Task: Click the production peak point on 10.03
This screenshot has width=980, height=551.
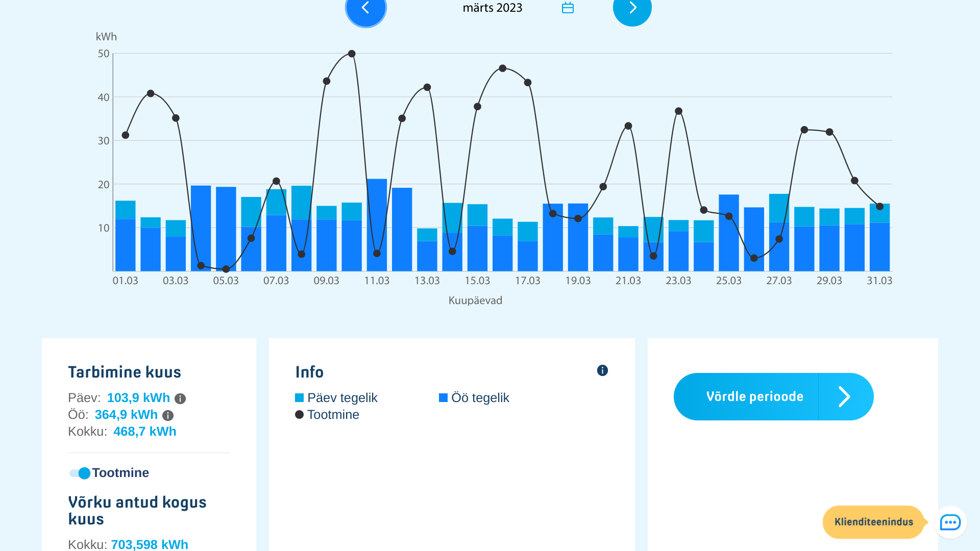Action: point(352,54)
